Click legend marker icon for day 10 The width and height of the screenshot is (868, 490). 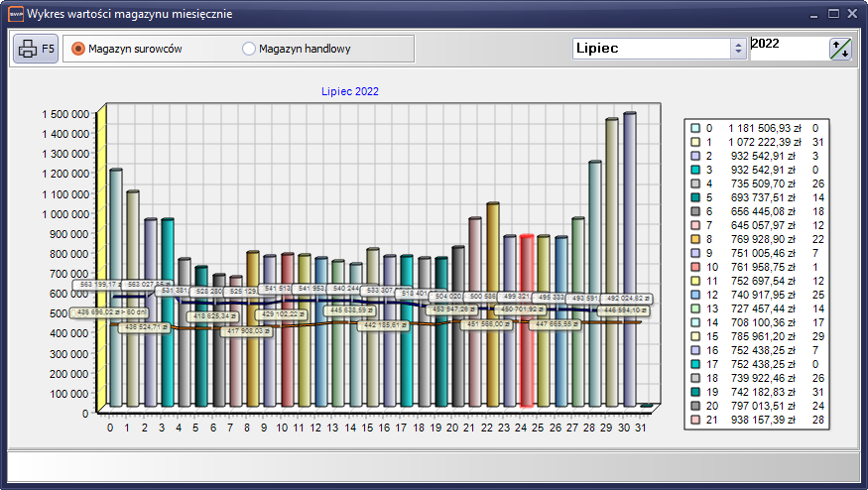pyautogui.click(x=695, y=268)
